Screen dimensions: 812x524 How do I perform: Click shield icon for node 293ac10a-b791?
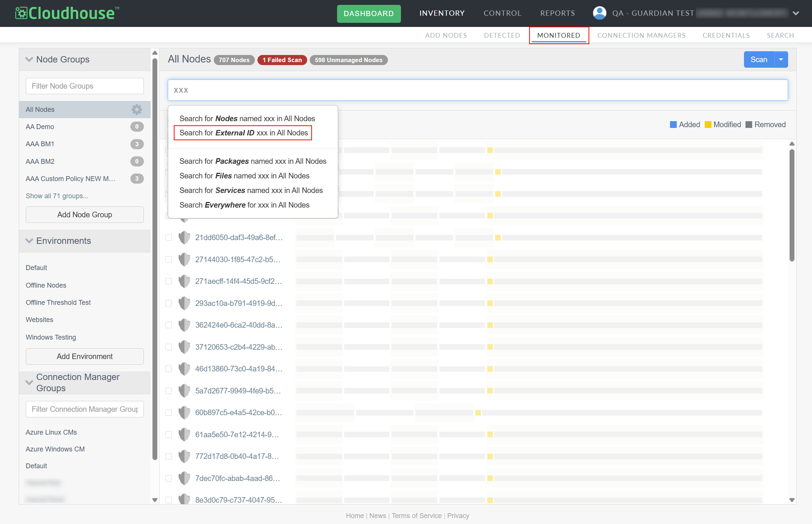(184, 303)
